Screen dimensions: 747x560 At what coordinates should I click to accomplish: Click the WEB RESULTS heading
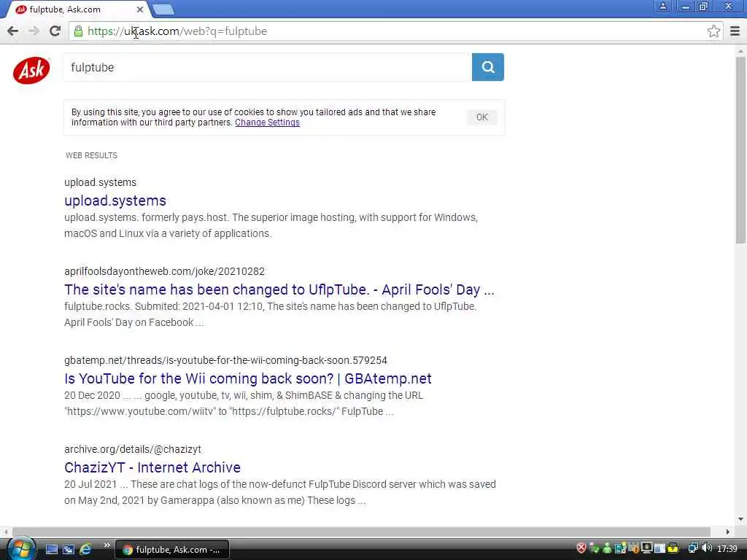[x=91, y=155]
